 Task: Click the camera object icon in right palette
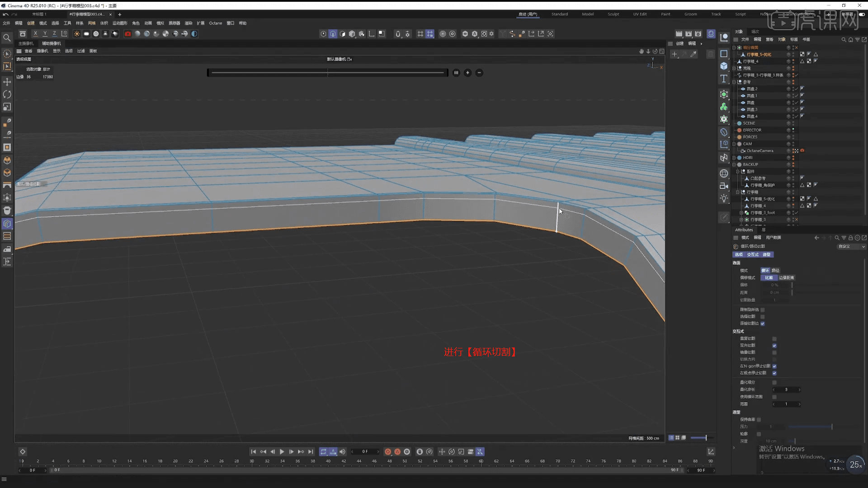724,186
